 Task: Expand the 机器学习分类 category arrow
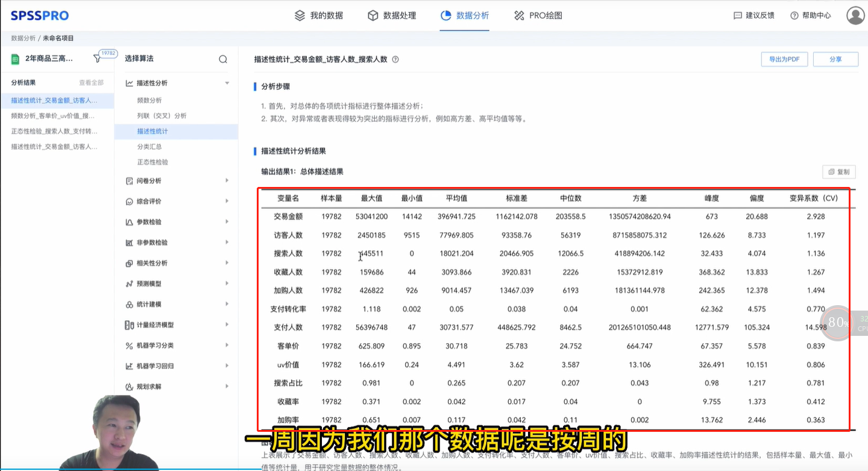227,345
